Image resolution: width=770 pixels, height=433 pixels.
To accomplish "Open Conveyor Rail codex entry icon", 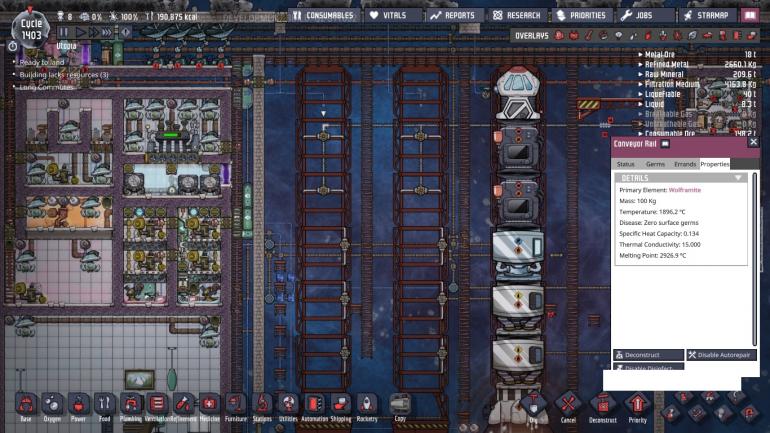I will [x=665, y=144].
